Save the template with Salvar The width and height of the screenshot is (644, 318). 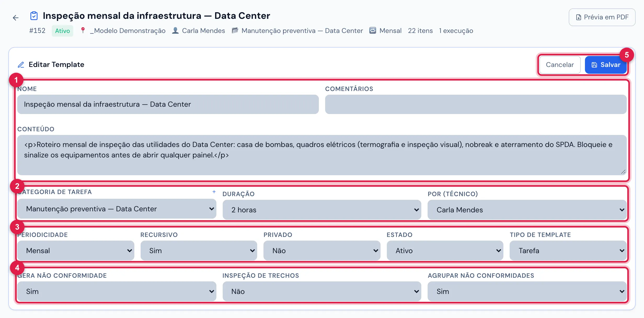point(606,65)
